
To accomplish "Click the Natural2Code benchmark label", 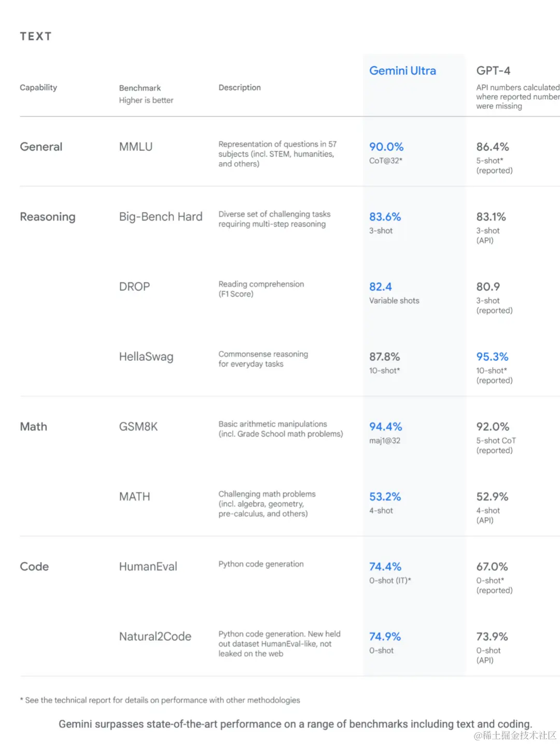I will tap(155, 637).
